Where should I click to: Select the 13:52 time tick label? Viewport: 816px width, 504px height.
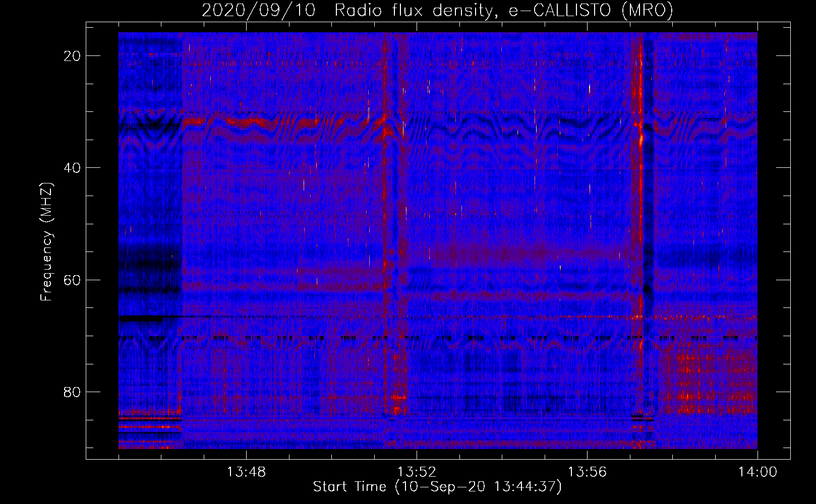[x=417, y=472]
